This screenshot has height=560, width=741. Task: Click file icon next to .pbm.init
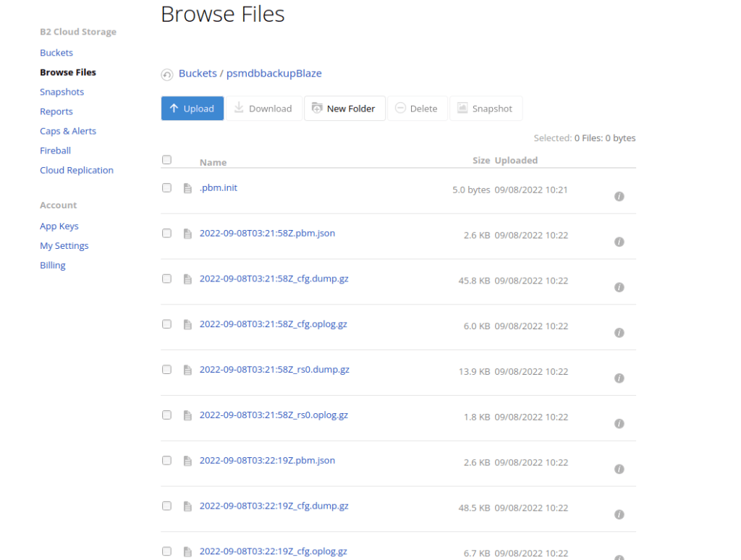(187, 188)
